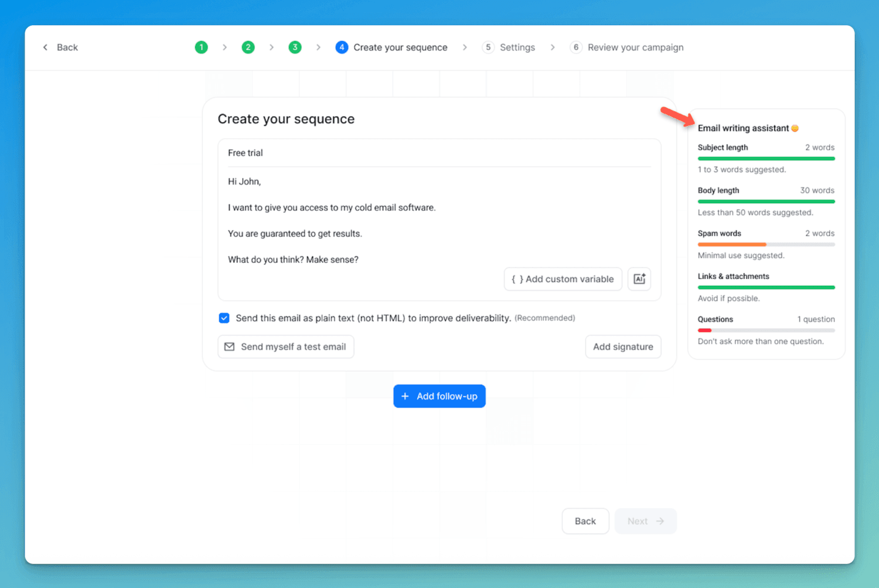
Task: Expand the chevron after step 4
Action: coord(465,47)
